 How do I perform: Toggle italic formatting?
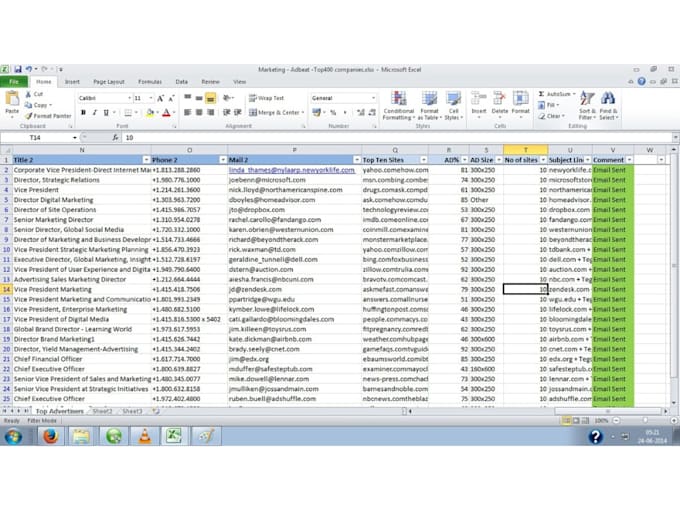coord(95,112)
